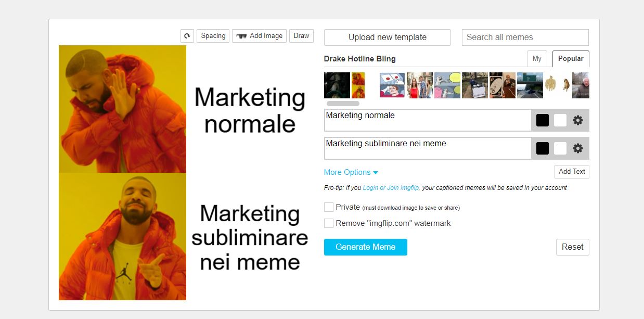Edit the "Marketing normale" text box
This screenshot has width=644, height=319.
point(428,120)
